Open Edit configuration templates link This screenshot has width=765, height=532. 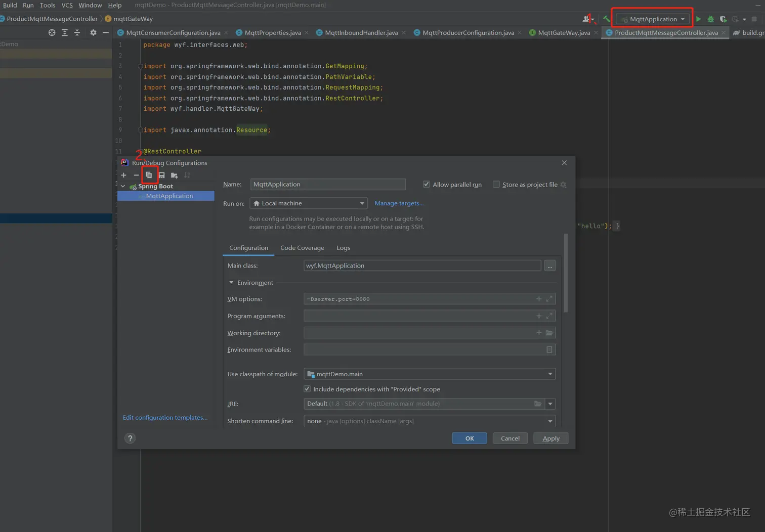pyautogui.click(x=165, y=417)
